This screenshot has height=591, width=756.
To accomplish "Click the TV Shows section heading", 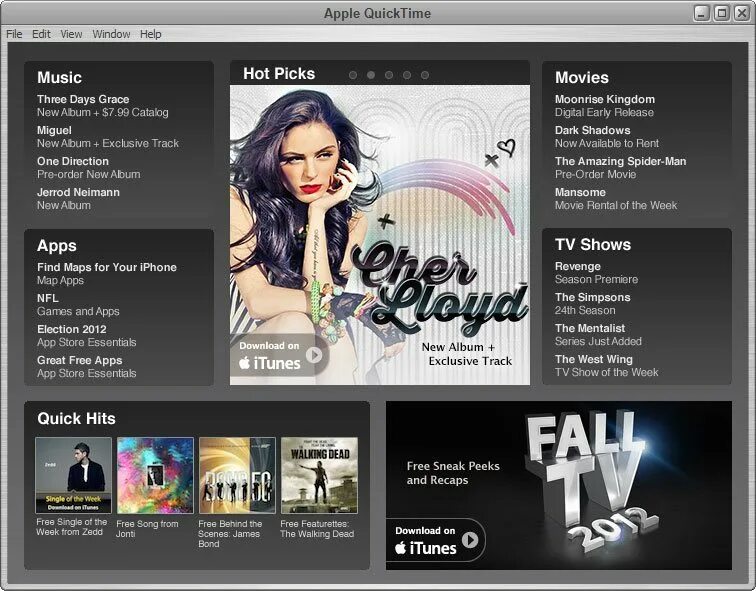I will [x=593, y=244].
